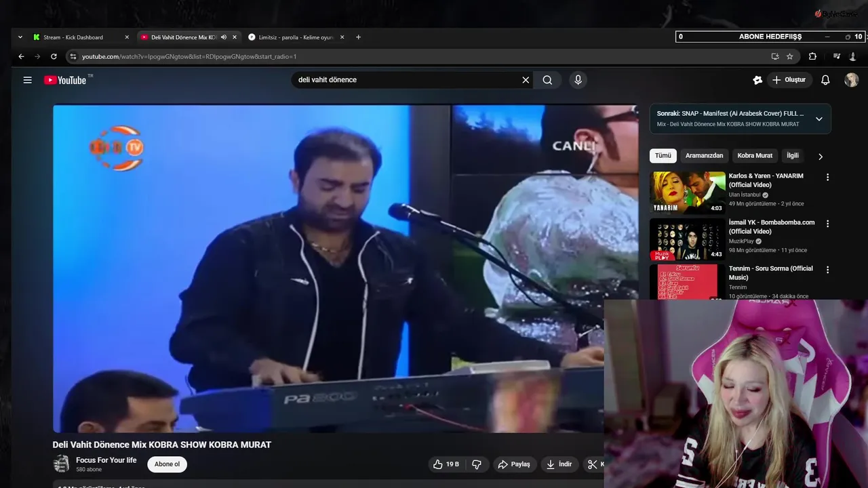This screenshot has height=488, width=868.
Task: Open the browser extensions puzzle icon
Action: 812,56
